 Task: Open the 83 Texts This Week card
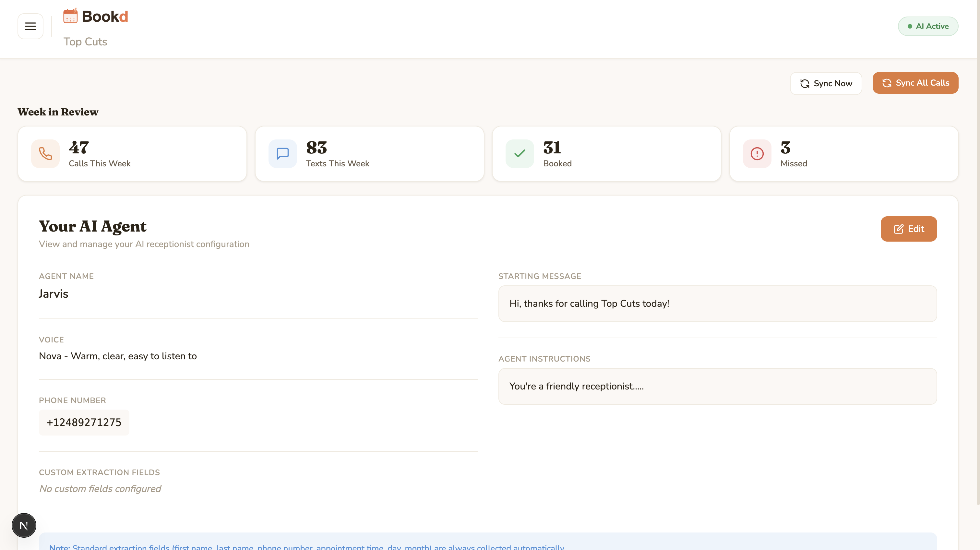tap(369, 154)
